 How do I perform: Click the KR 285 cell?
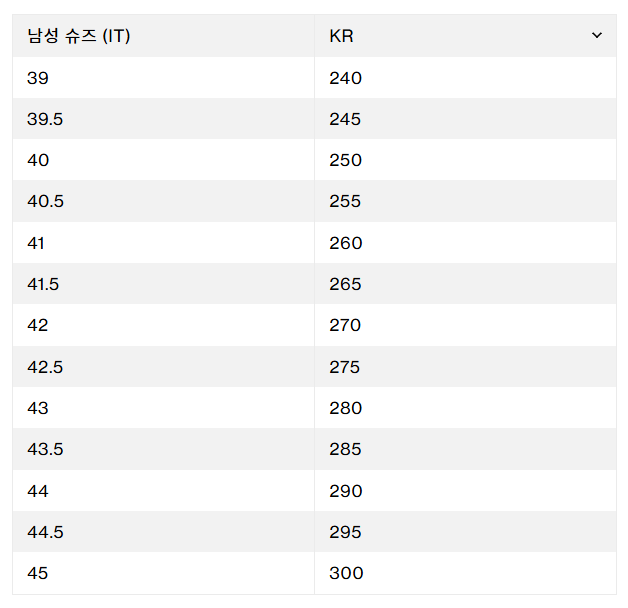346,449
